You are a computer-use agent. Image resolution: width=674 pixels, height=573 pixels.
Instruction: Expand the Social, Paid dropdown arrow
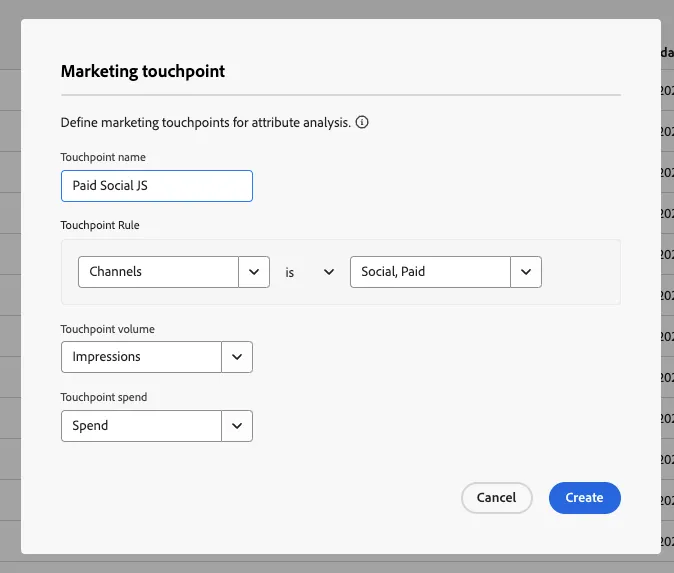[526, 272]
